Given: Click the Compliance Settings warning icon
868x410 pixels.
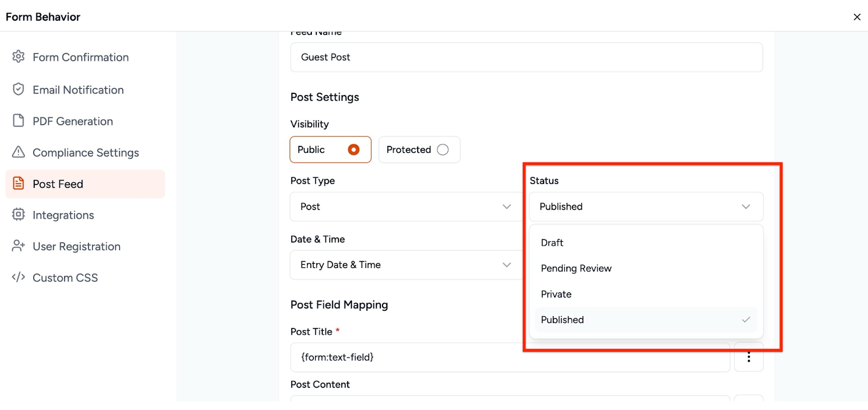Looking at the screenshot, I should coord(18,152).
